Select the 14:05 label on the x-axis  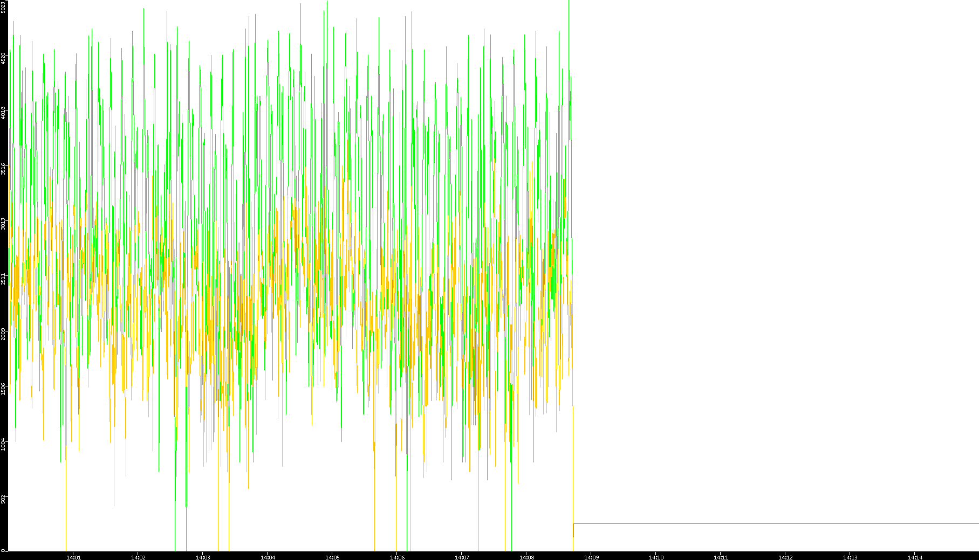[x=332, y=557]
